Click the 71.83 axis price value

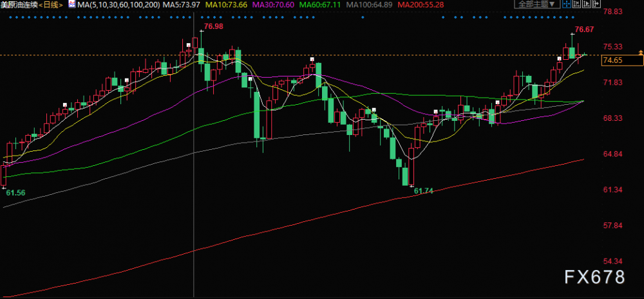[x=612, y=82]
